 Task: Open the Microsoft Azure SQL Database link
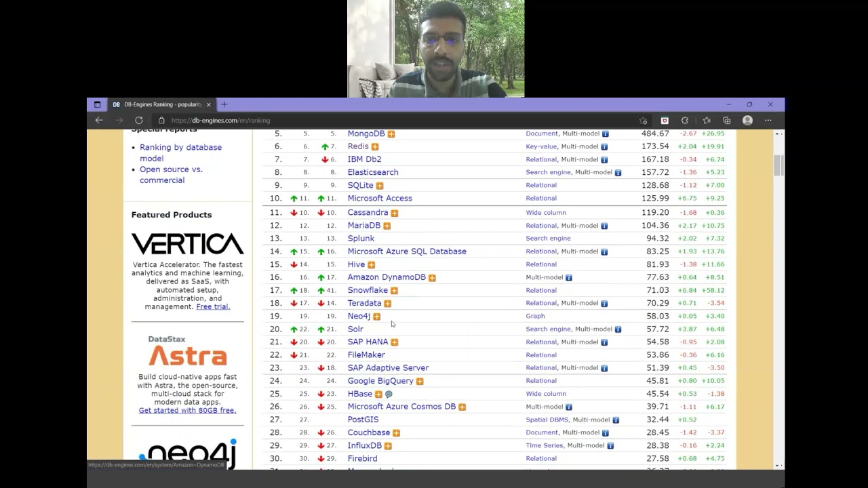407,251
